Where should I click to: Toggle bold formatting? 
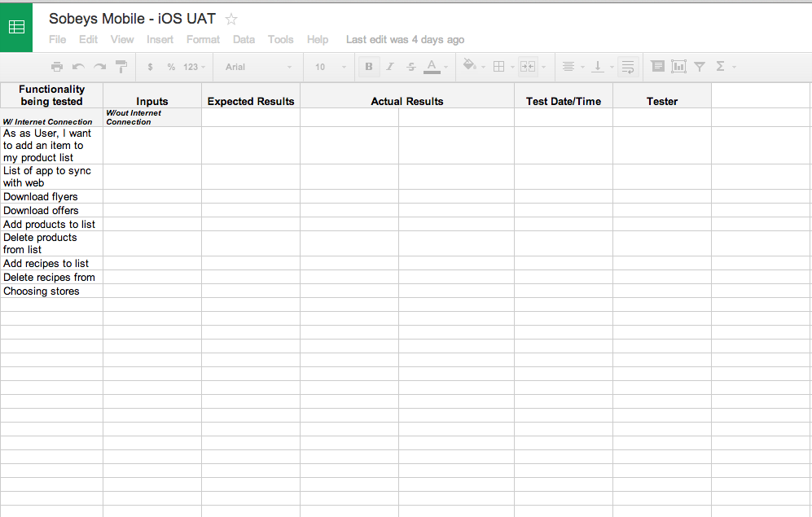(x=369, y=67)
